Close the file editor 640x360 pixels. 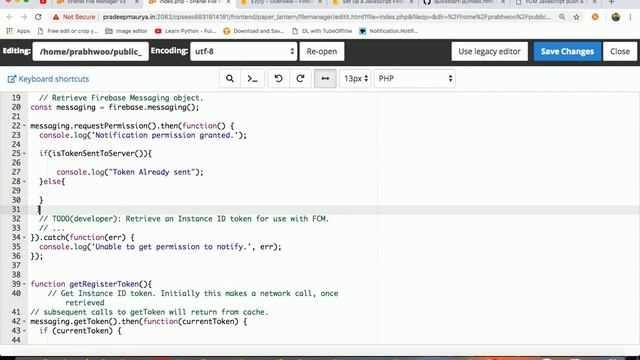[620, 51]
